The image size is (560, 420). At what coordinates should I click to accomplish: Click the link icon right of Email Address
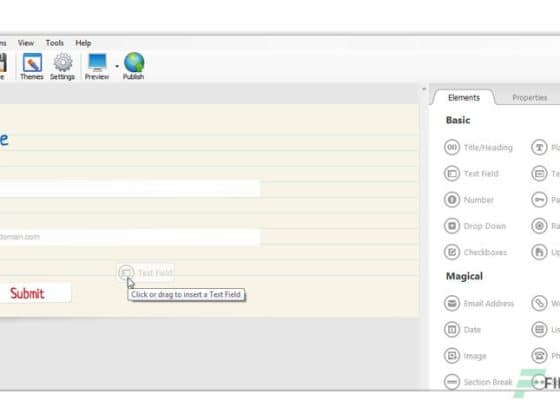pyautogui.click(x=539, y=303)
